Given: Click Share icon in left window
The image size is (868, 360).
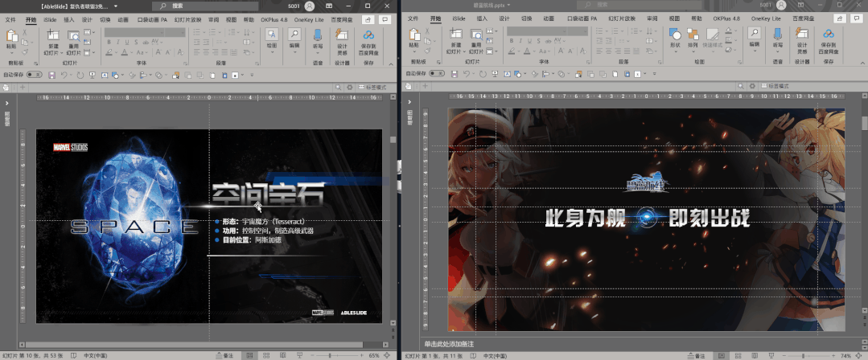Looking at the screenshot, I should 368,19.
